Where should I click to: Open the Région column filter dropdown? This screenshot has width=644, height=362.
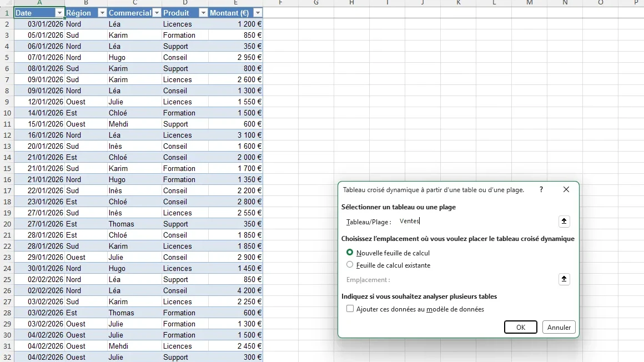102,13
